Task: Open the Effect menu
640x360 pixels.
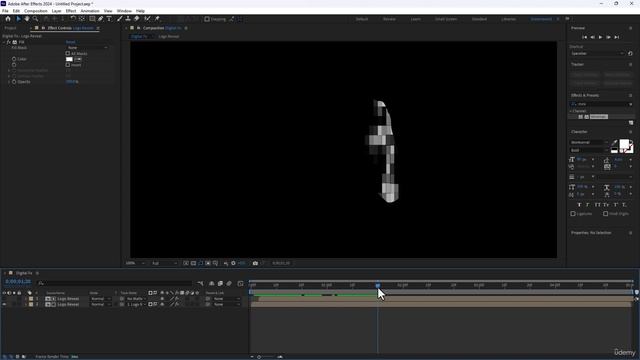Action: tap(71, 11)
